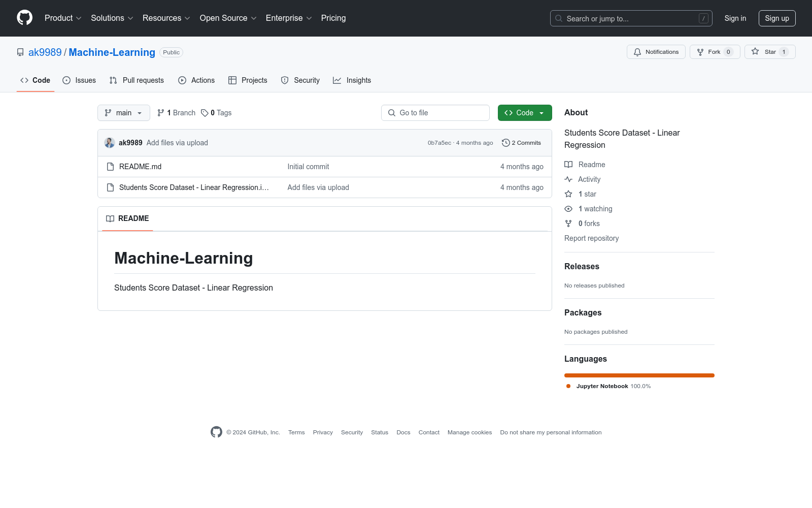Switch to the Issues tab
The image size is (812, 508).
79,80
